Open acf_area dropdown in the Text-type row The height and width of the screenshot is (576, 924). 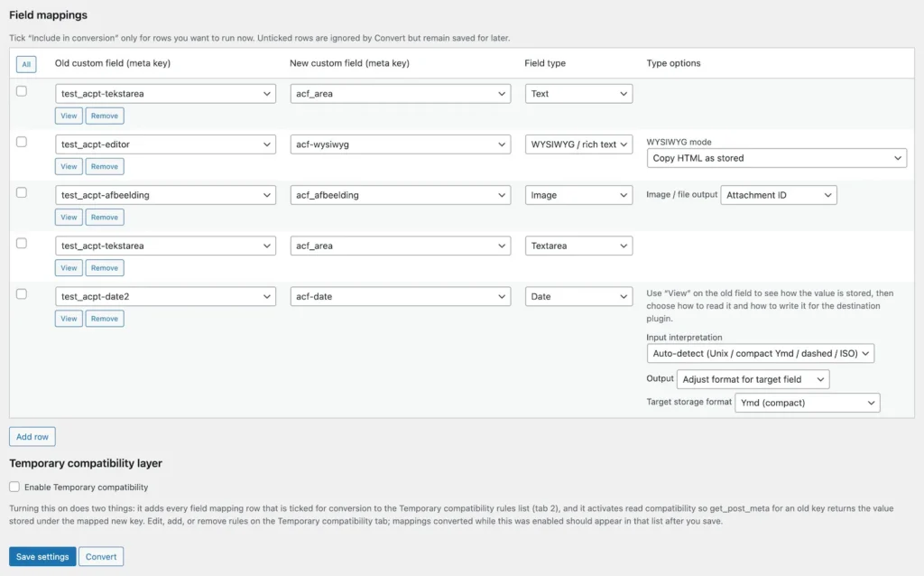point(400,94)
